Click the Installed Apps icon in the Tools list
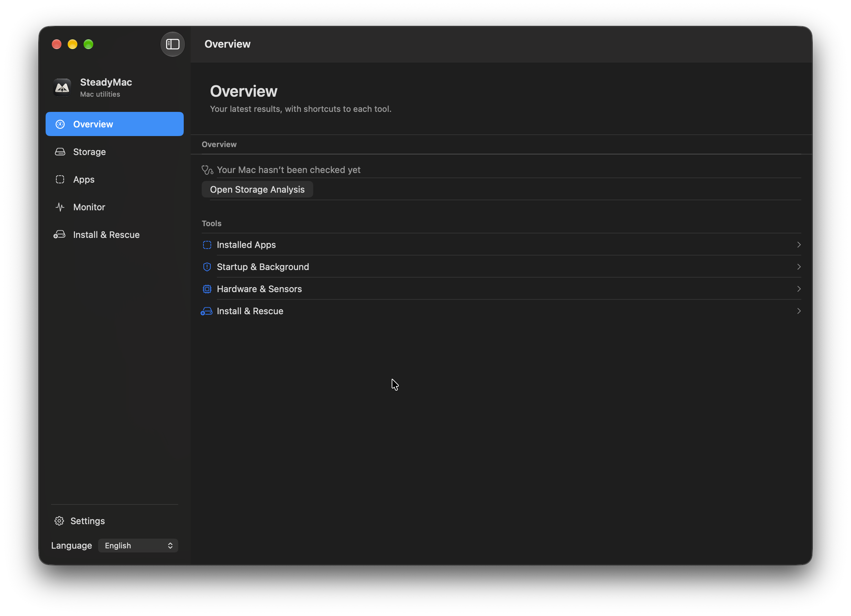The image size is (851, 616). coord(207,245)
